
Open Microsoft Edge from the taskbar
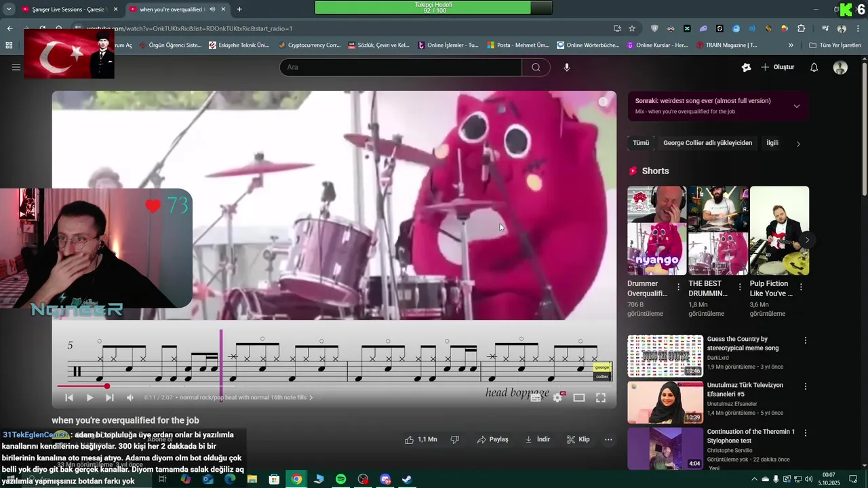(x=230, y=479)
